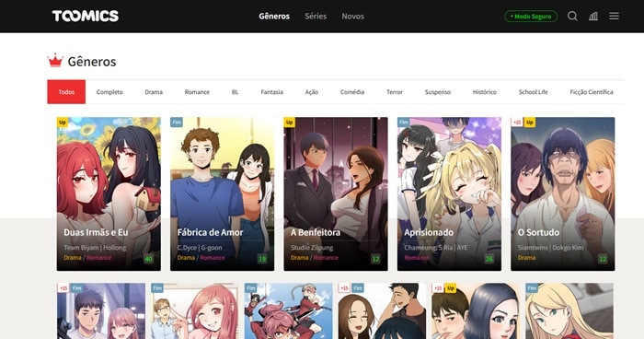Click the red crown icon beside Gêneros
Viewport: 644px width, 339px height.
[x=55, y=61]
